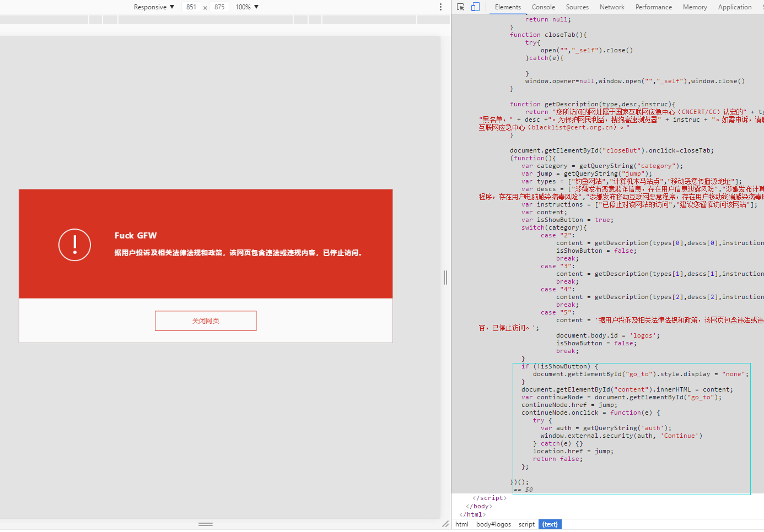Screen dimensions: 764x532
Task: Click the corner viewport resize handle
Action: click(445, 524)
